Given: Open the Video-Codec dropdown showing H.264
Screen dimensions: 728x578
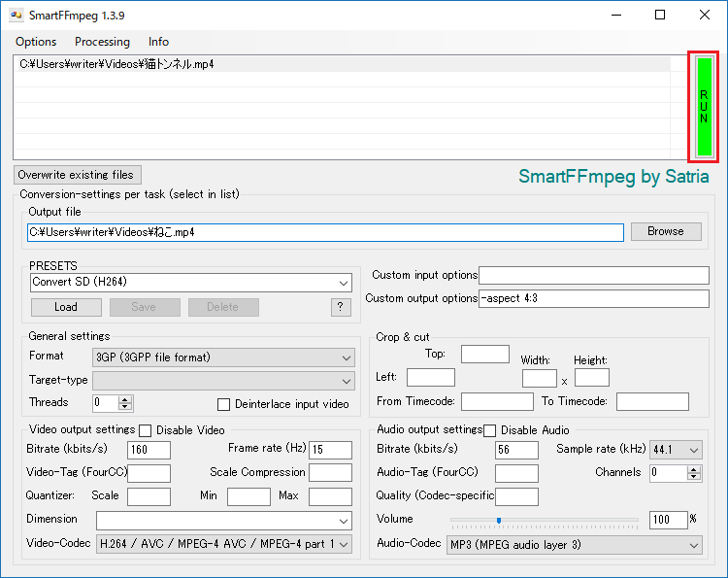Looking at the screenshot, I should [224, 544].
